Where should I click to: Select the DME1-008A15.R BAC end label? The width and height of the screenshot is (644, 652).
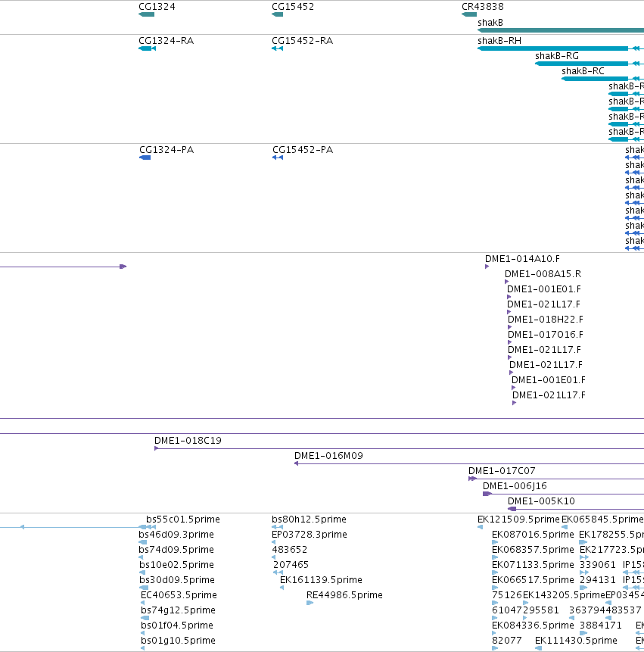click(543, 274)
